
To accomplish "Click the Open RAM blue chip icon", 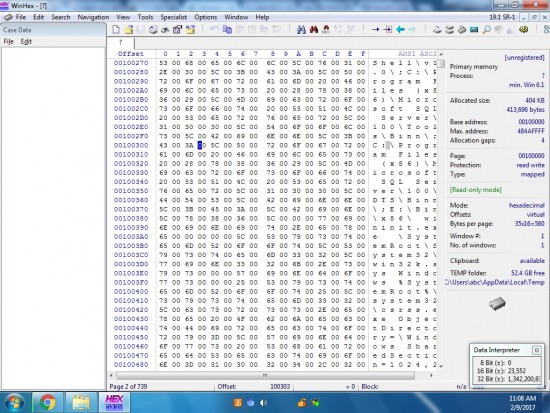I will coord(474,30).
